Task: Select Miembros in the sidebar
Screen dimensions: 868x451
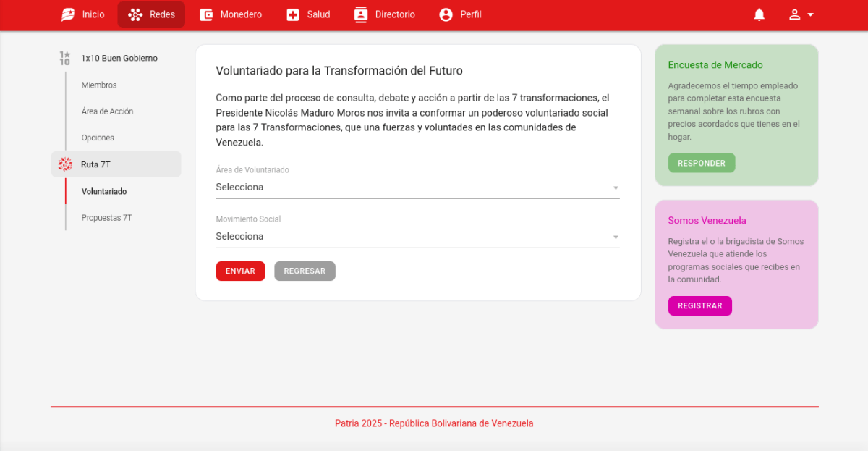Action: (x=99, y=85)
